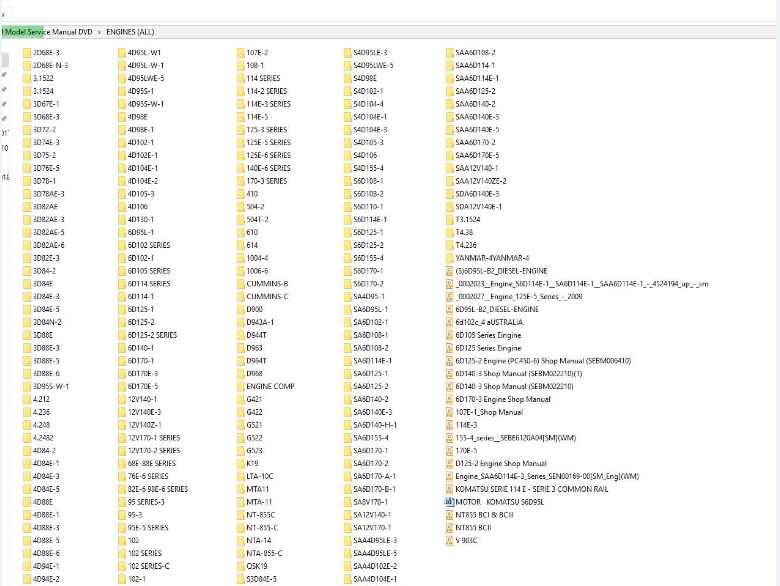The height and width of the screenshot is (586, 780).
Task: Expand the breadcrumb chevron before ENGINES (ALL)
Action: (99, 32)
